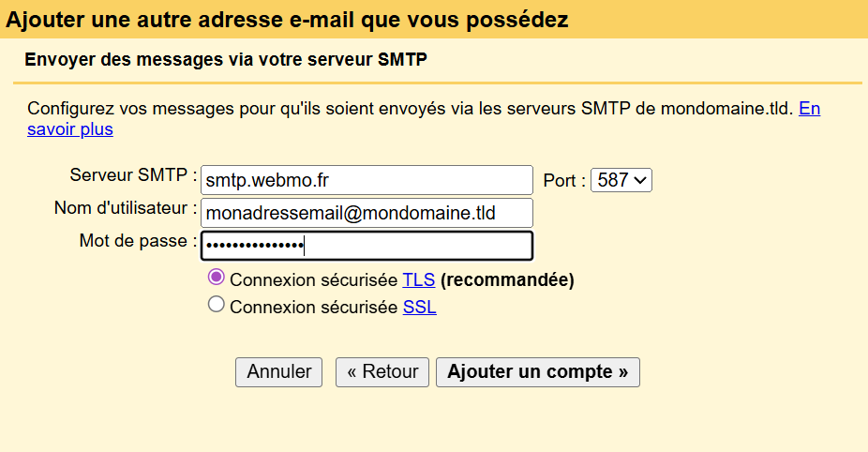Click the "Ajouter un compte »" button
Image resolution: width=868 pixels, height=452 pixels.
537,371
